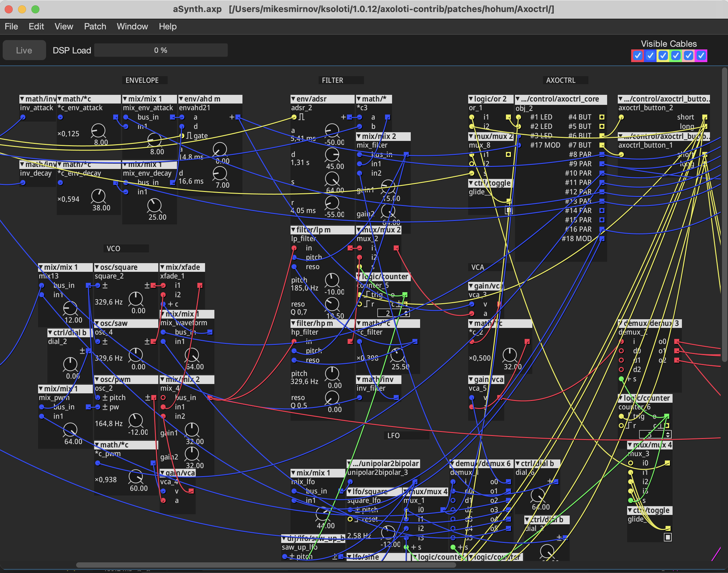Click the xfade_1 red output outlet

click(200, 285)
